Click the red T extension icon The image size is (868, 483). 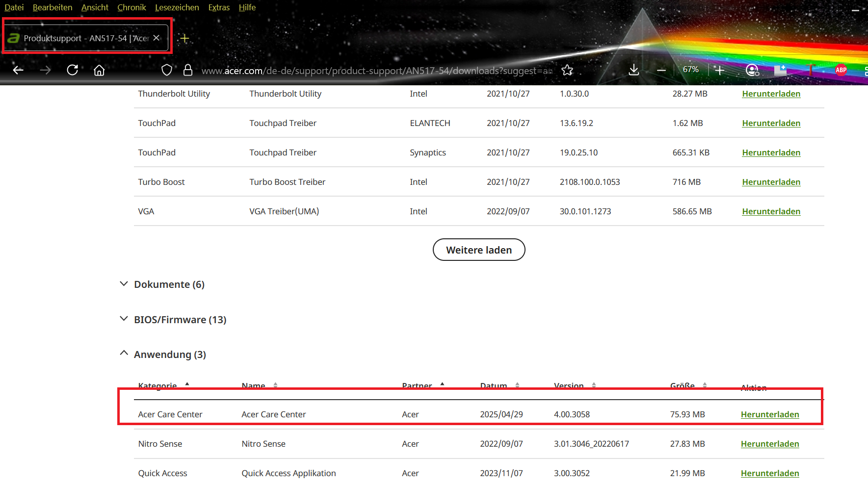[x=811, y=70]
